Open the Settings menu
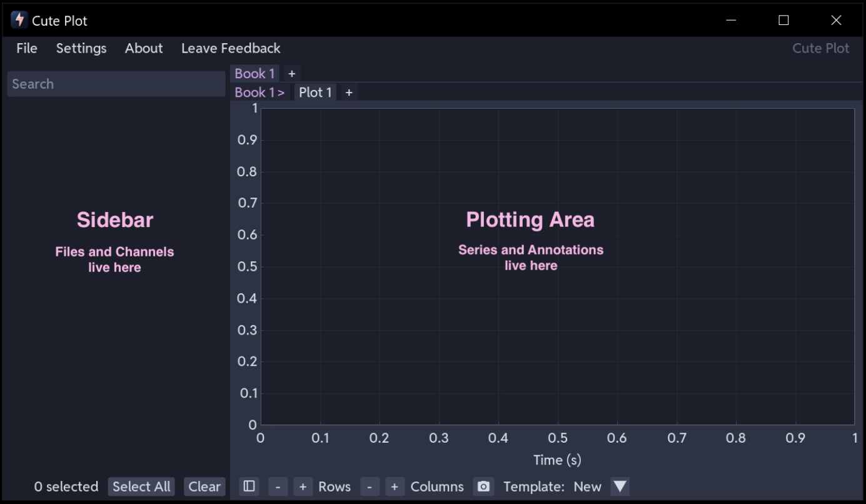The width and height of the screenshot is (866, 504). 81,48
